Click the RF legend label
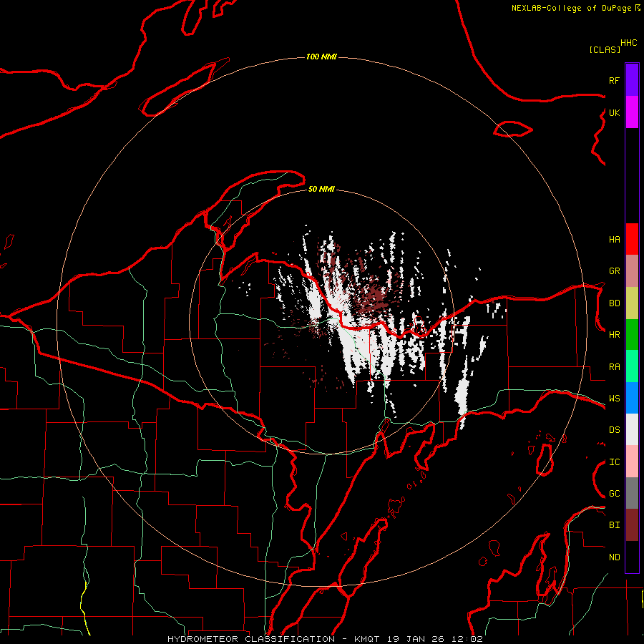The width and height of the screenshot is (644, 644). 614,80
